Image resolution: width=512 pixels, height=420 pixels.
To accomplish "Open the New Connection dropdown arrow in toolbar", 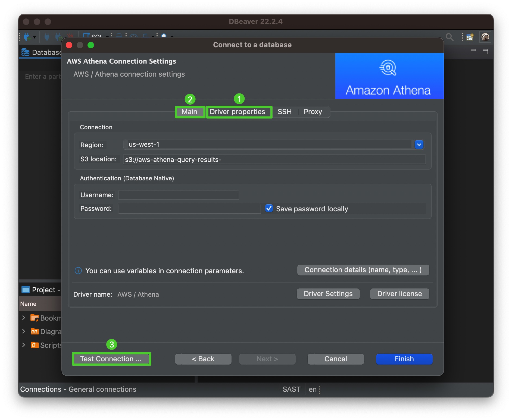I will click(35, 37).
